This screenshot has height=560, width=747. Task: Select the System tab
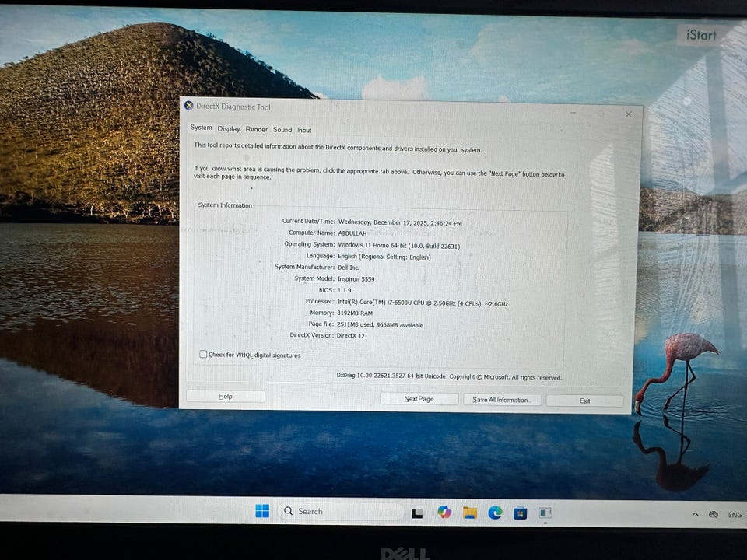(201, 128)
